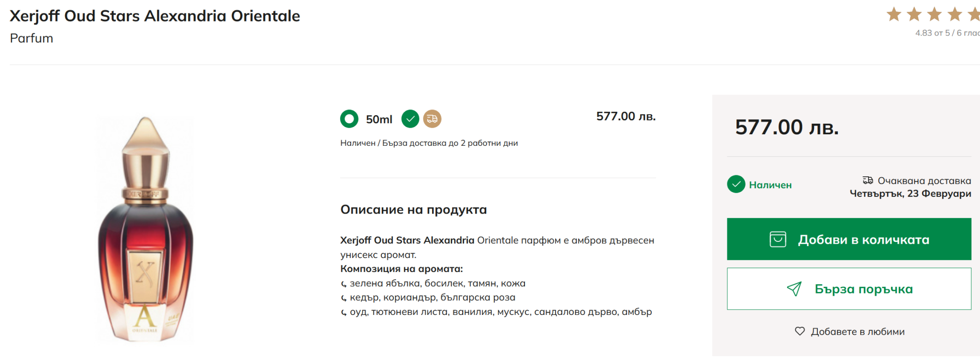
Task: Click the first rating star
Action: pos(894,15)
